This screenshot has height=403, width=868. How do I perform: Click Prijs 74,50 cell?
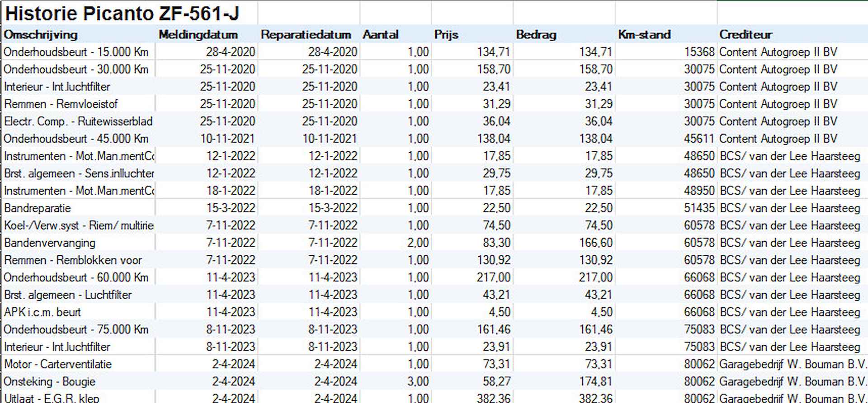[x=472, y=225]
